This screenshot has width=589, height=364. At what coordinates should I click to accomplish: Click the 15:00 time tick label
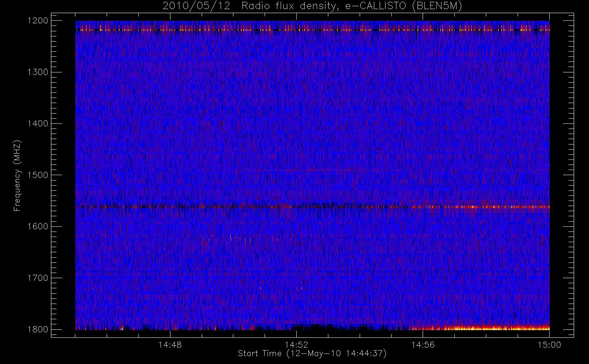[549, 345]
